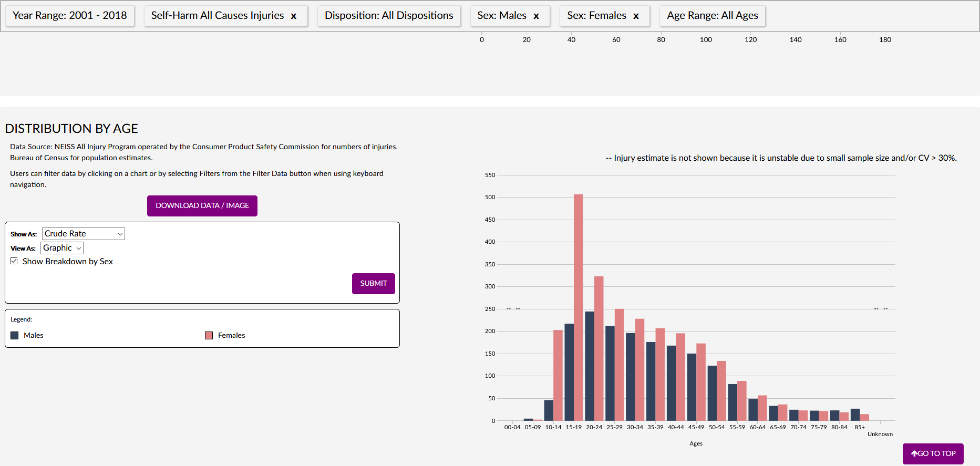
Task: Click the Age Range: All Ages filter
Action: pos(712,16)
